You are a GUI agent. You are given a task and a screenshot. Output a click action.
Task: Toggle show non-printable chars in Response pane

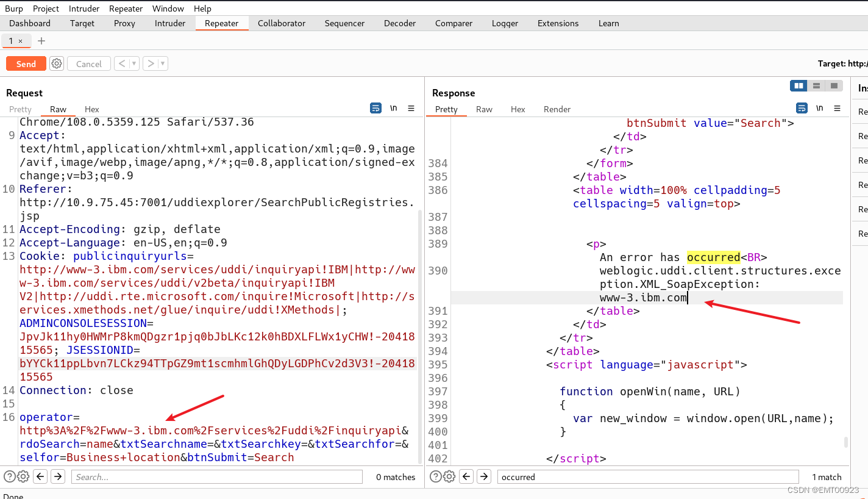pos(820,108)
